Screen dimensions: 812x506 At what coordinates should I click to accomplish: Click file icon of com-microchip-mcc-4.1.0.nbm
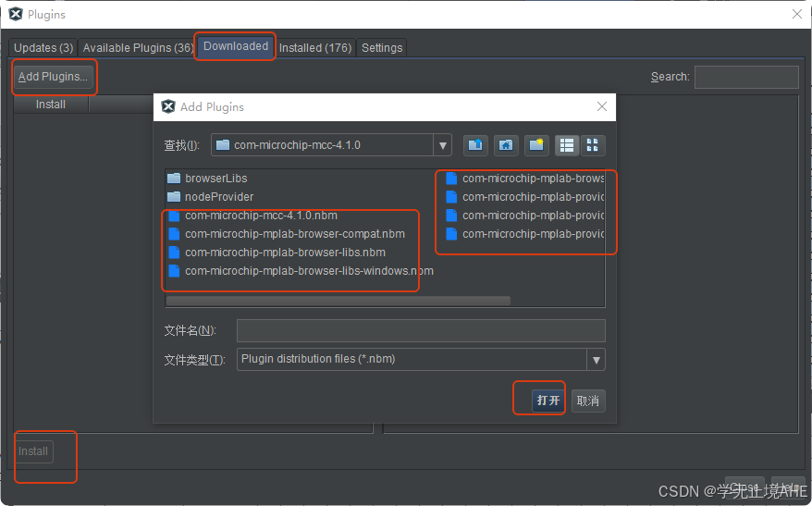(174, 216)
